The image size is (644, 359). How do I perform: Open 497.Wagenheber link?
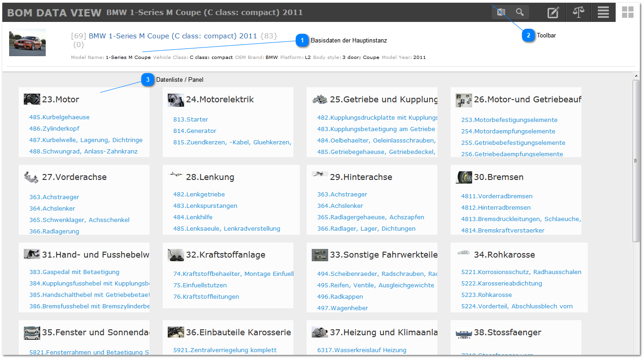(x=343, y=308)
